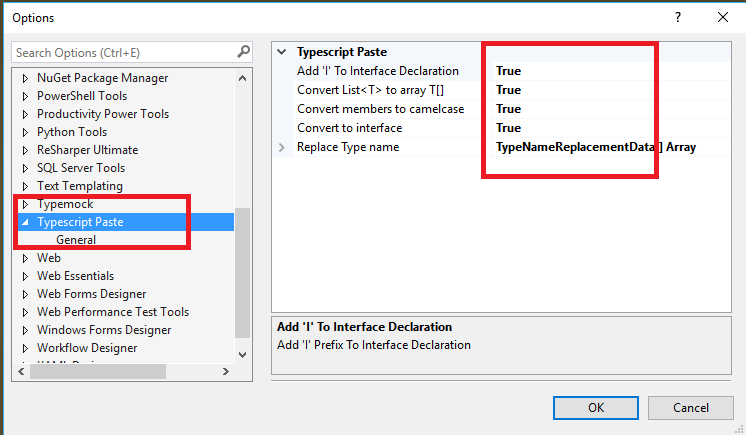Expand PowerShell Tools node
The image size is (746, 435).
click(x=25, y=96)
